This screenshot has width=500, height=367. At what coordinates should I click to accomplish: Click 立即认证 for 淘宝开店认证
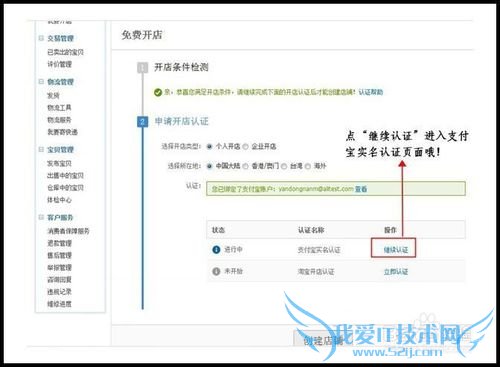[396, 272]
